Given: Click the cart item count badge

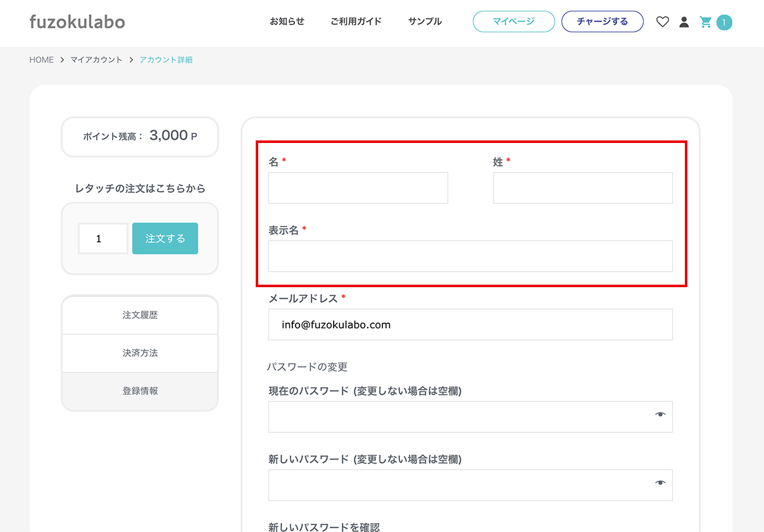Looking at the screenshot, I should point(724,23).
